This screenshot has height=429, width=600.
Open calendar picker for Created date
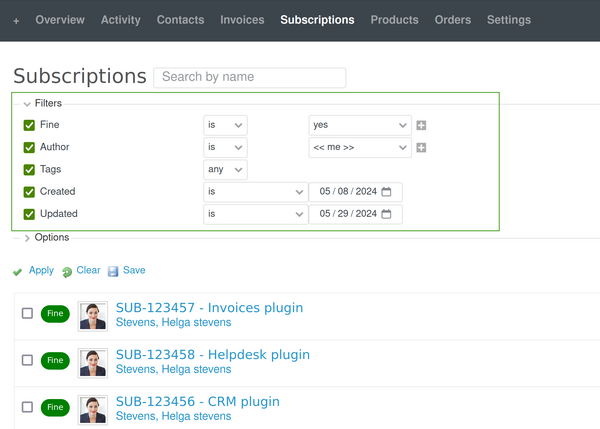388,191
